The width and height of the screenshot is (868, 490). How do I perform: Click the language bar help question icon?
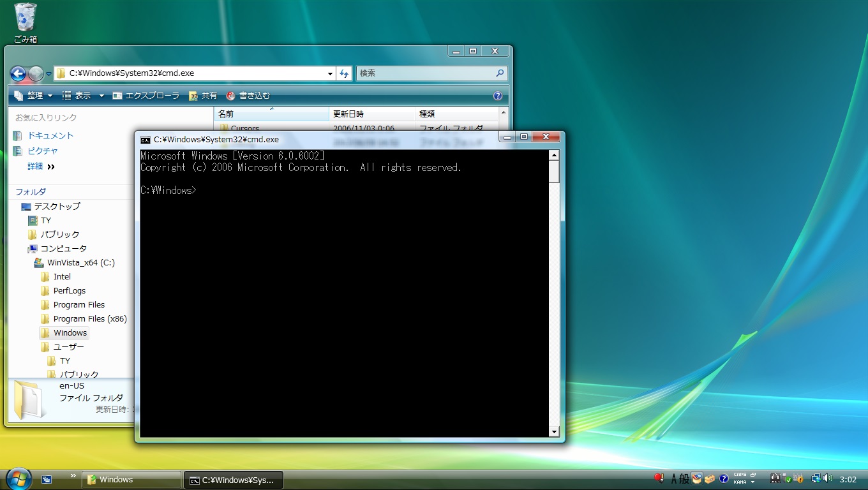click(x=724, y=479)
